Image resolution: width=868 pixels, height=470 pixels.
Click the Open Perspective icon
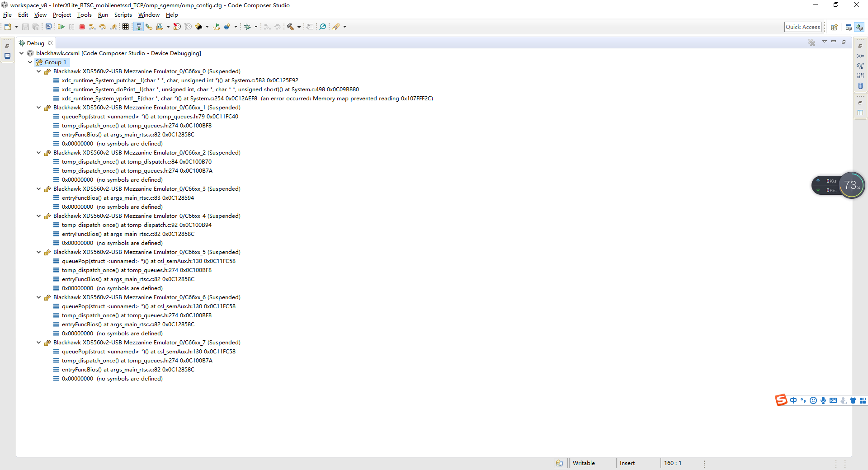[x=835, y=28]
